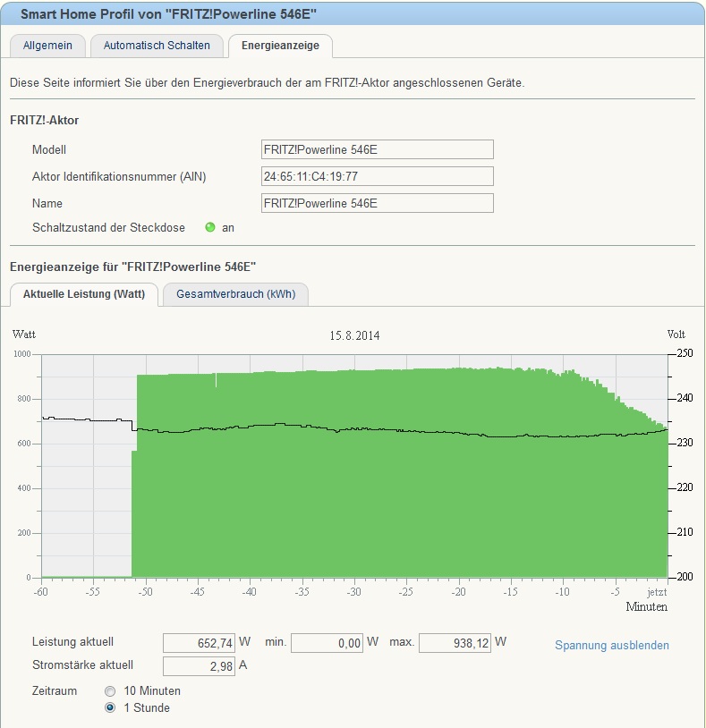Choose the 1 Stunde time range

pyautogui.click(x=110, y=707)
